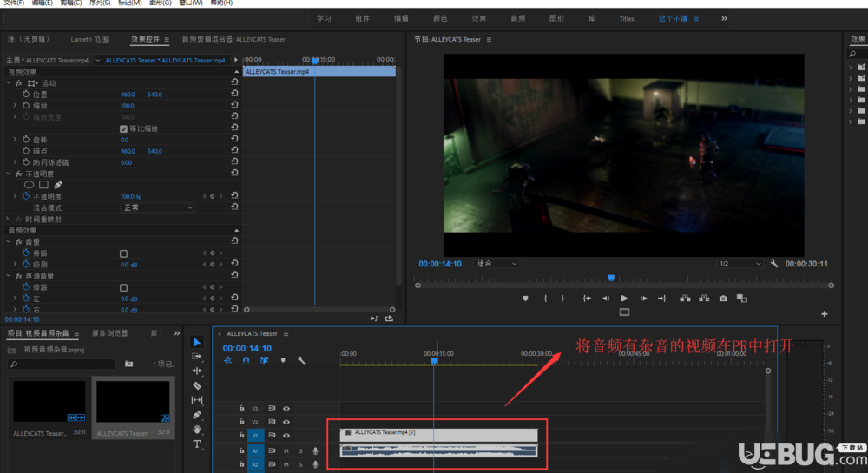
Task: Create rectangle mask under opacity effect
Action: click(x=43, y=185)
